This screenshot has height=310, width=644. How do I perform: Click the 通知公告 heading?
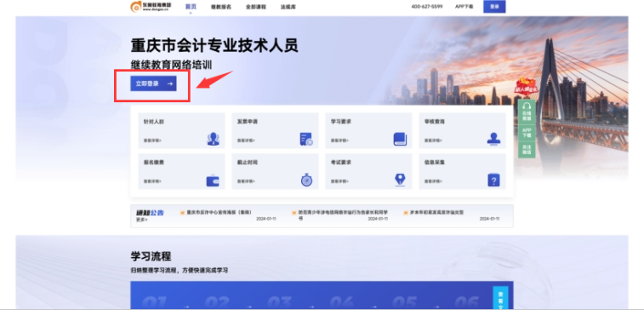pyautogui.click(x=150, y=213)
